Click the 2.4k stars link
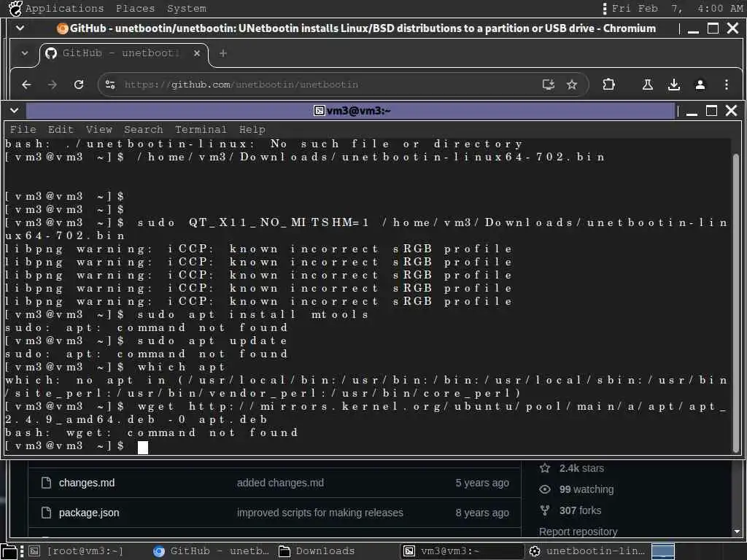This screenshot has height=560, width=747. tap(581, 469)
